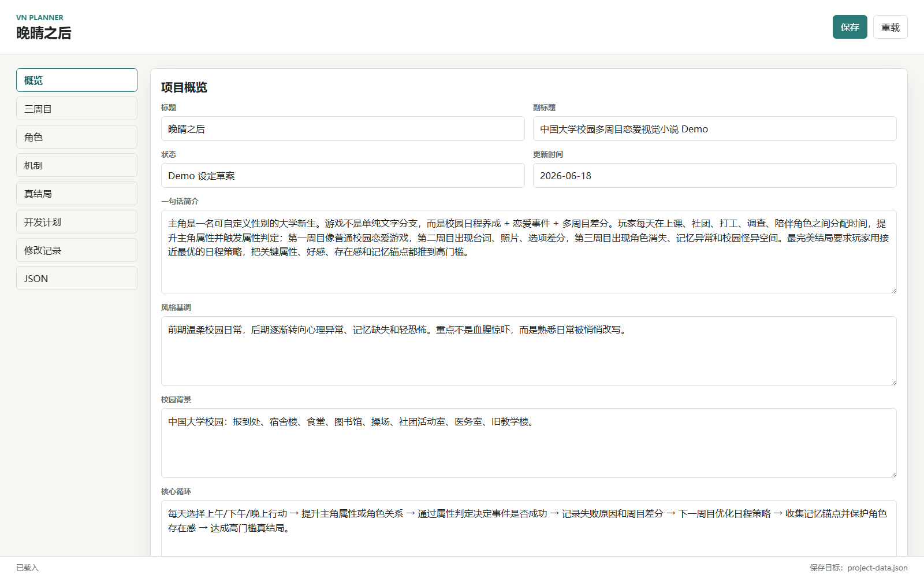The height and width of the screenshot is (578, 924).
Task: Click the 项目概览 heading
Action: click(x=184, y=87)
